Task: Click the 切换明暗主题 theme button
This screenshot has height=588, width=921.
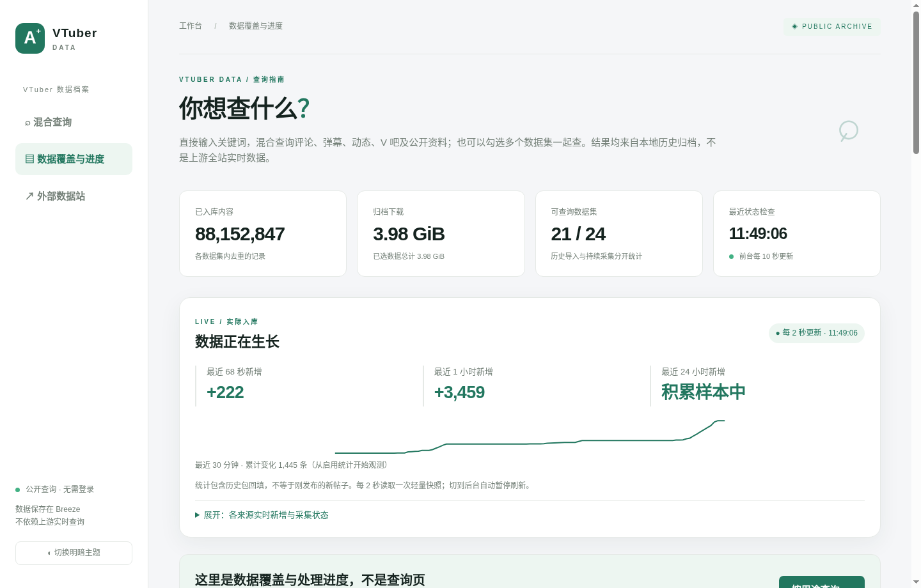Action: (x=74, y=553)
